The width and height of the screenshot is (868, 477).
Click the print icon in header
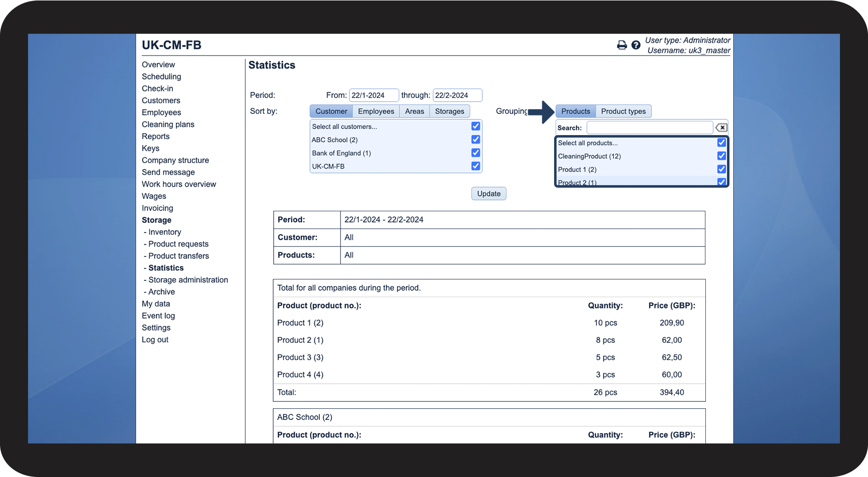(621, 45)
